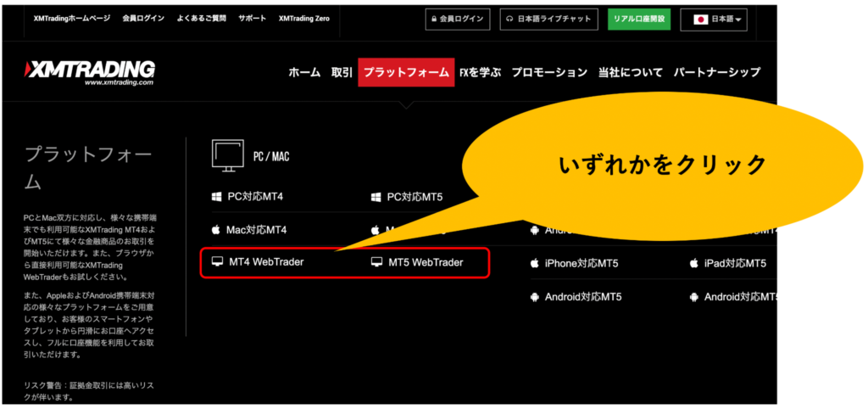The height and width of the screenshot is (409, 868).
Task: Click the PC / MAC section label
Action: point(271,157)
